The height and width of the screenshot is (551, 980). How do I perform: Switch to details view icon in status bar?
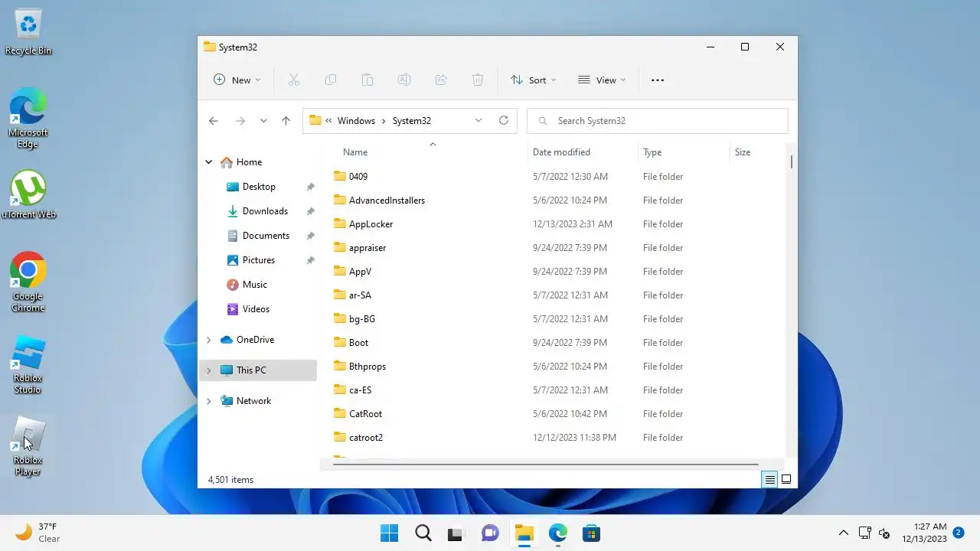770,480
